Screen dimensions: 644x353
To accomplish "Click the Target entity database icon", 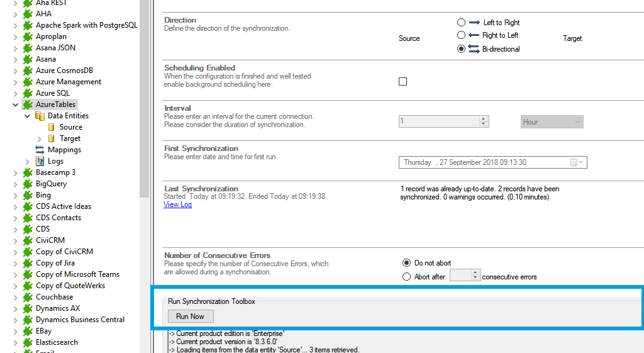I will (52, 138).
